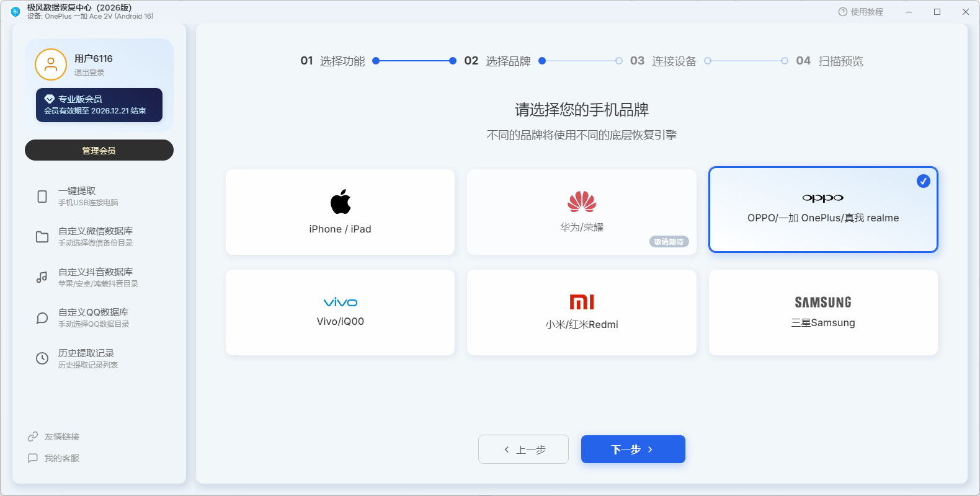Click the device info text in title bar
This screenshot has height=496, width=980.
point(91,16)
